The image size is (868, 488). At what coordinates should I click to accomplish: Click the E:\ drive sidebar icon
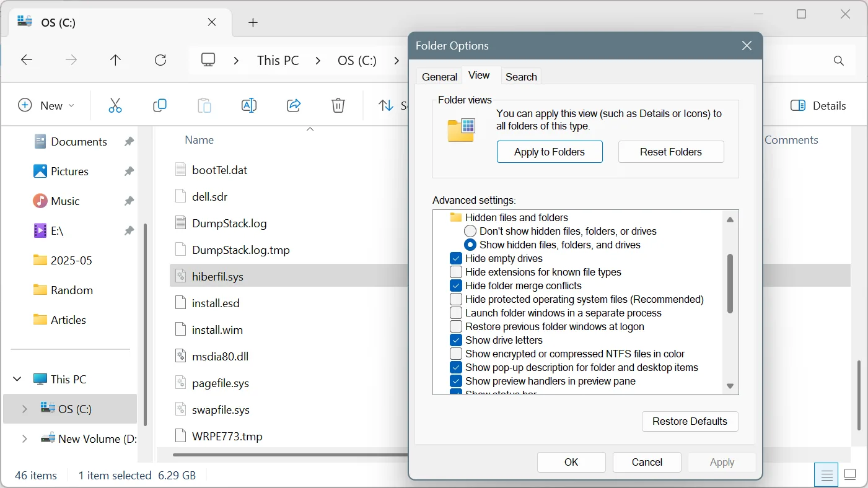point(40,230)
